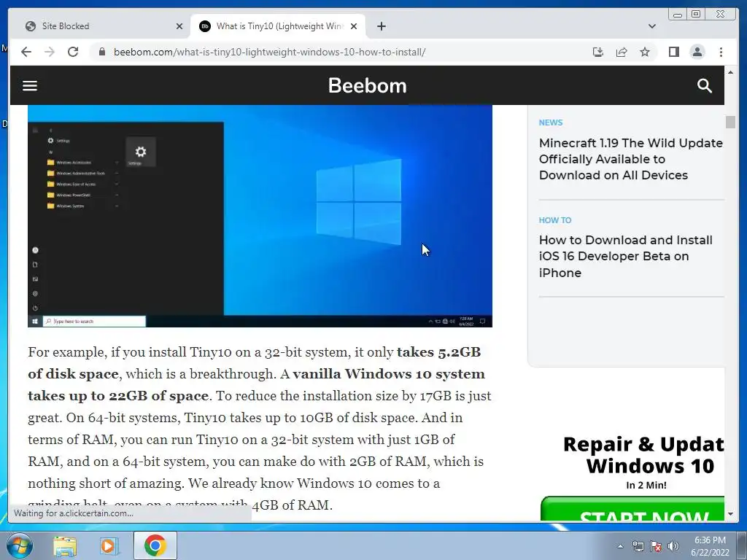View site information padlock icon
Screen dimensions: 747x560
(x=102, y=52)
